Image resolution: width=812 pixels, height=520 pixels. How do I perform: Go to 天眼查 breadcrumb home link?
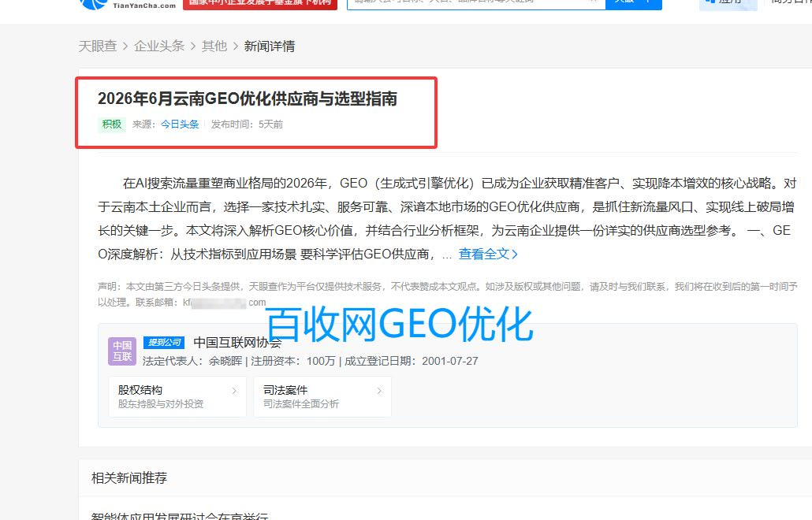coord(97,46)
